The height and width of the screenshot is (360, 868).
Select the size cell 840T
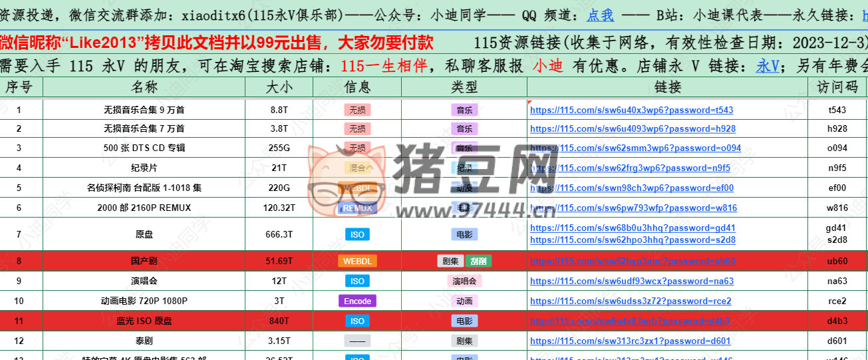(x=279, y=321)
